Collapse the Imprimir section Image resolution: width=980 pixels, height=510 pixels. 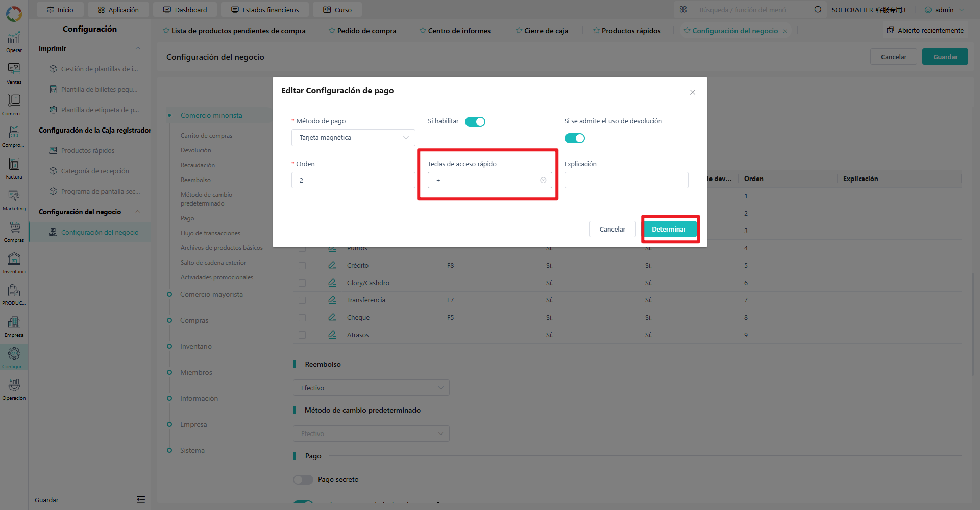click(x=138, y=48)
